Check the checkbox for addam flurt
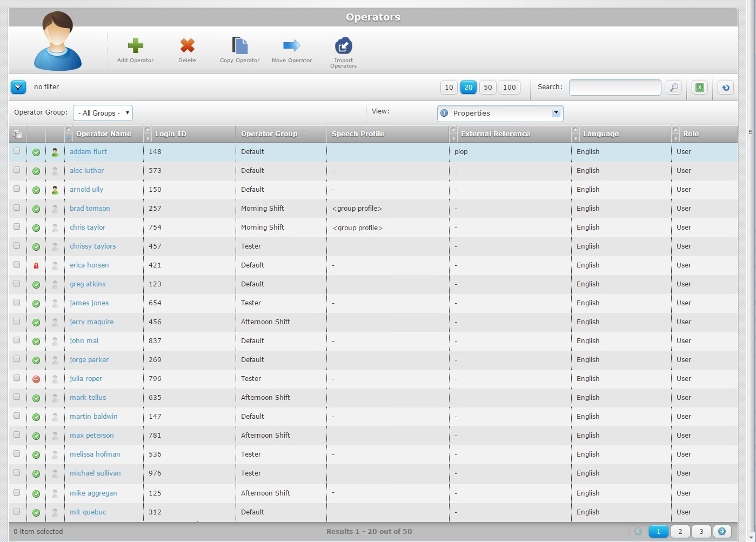The image size is (756, 542). click(x=17, y=151)
